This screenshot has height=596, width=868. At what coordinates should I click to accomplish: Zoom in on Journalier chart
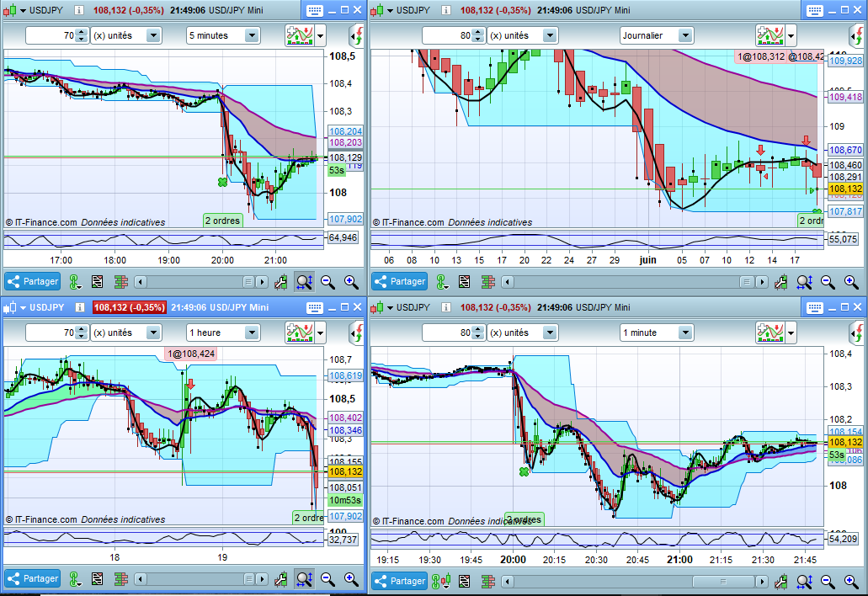pyautogui.click(x=851, y=282)
